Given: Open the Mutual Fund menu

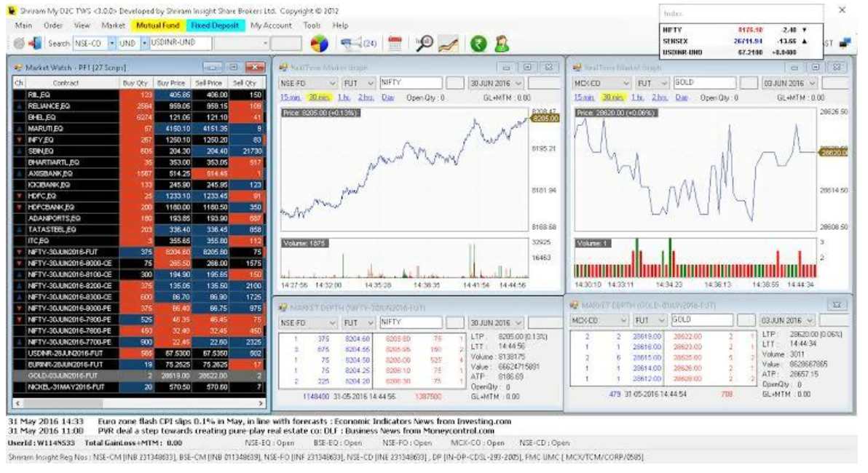Looking at the screenshot, I should [158, 25].
